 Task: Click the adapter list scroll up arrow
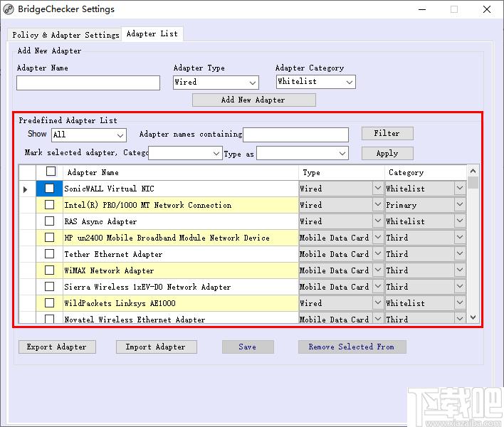pyautogui.click(x=473, y=171)
